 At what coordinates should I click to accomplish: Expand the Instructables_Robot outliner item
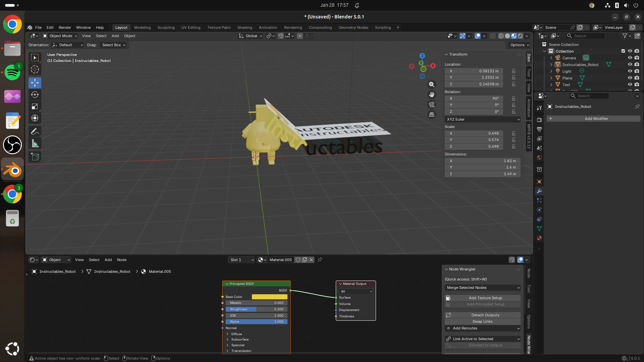551,65
